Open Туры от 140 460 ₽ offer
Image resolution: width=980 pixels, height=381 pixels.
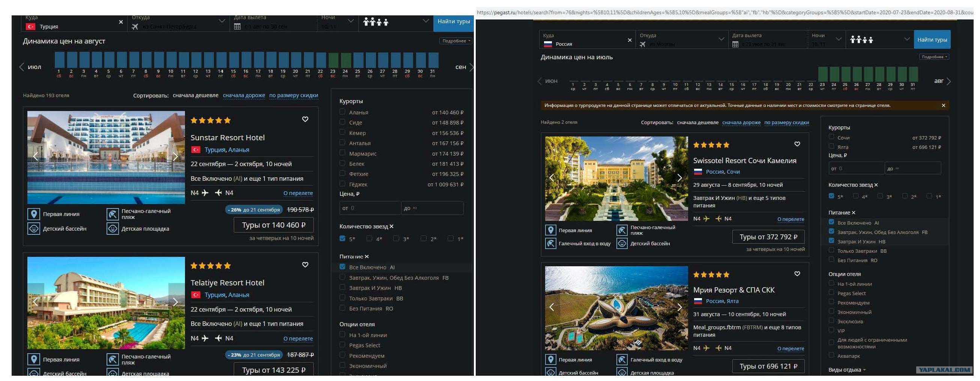274,225
